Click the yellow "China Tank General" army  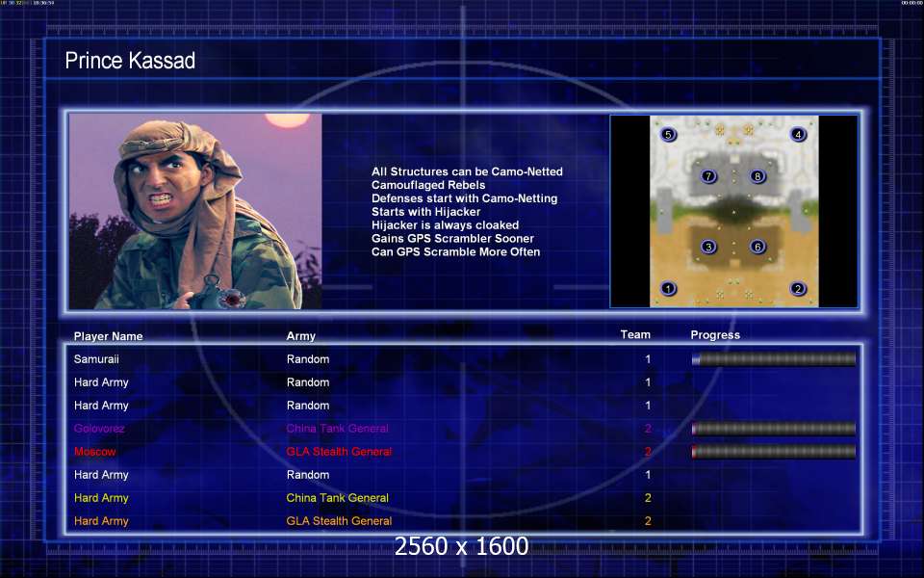pyautogui.click(x=337, y=498)
